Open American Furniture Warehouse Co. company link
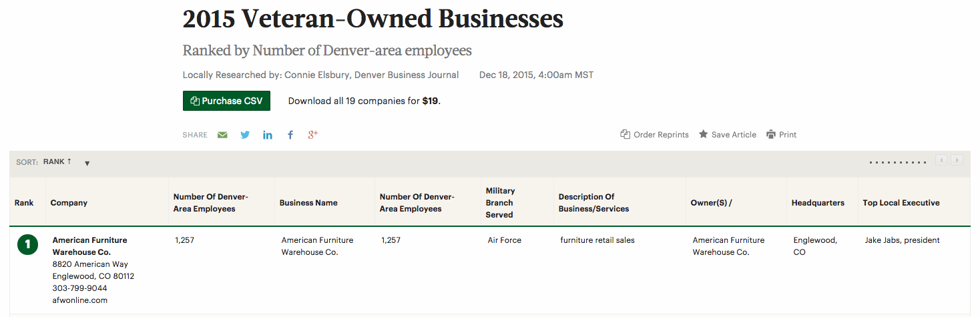This screenshot has width=980, height=317. (89, 246)
